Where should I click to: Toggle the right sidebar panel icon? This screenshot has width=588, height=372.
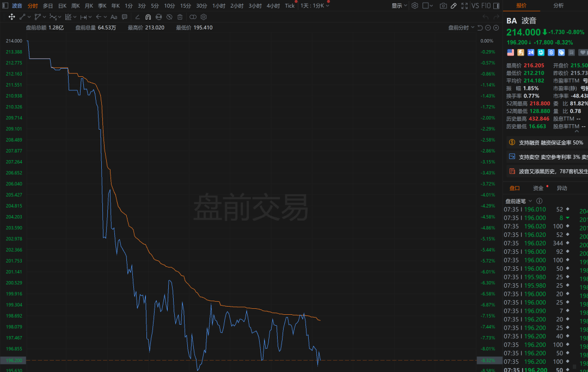497,5
